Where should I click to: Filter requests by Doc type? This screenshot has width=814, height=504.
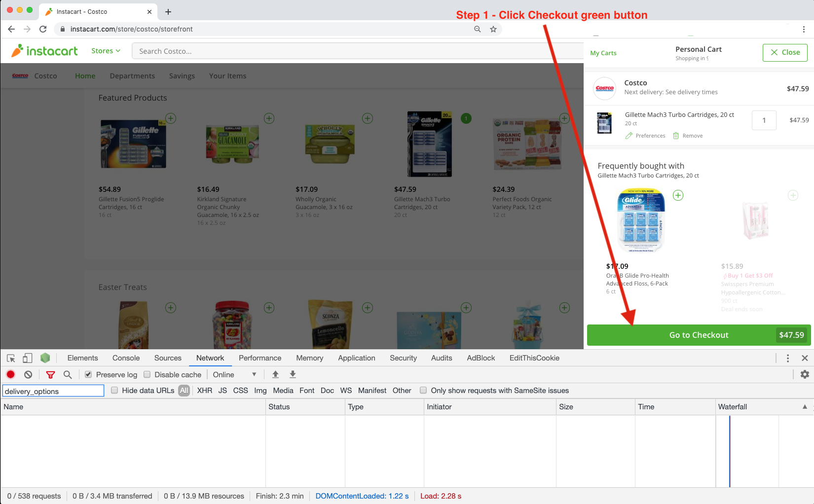pos(327,391)
